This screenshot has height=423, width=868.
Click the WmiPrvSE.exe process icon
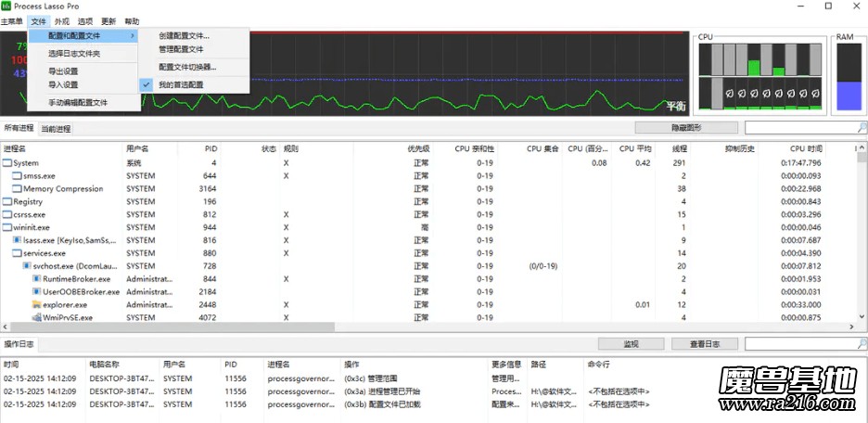coord(36,317)
